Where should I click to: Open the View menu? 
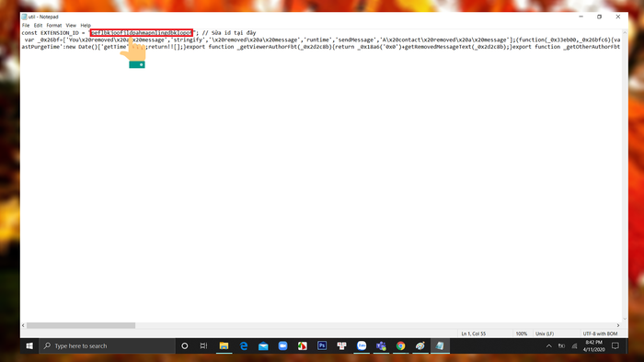pyautogui.click(x=71, y=26)
